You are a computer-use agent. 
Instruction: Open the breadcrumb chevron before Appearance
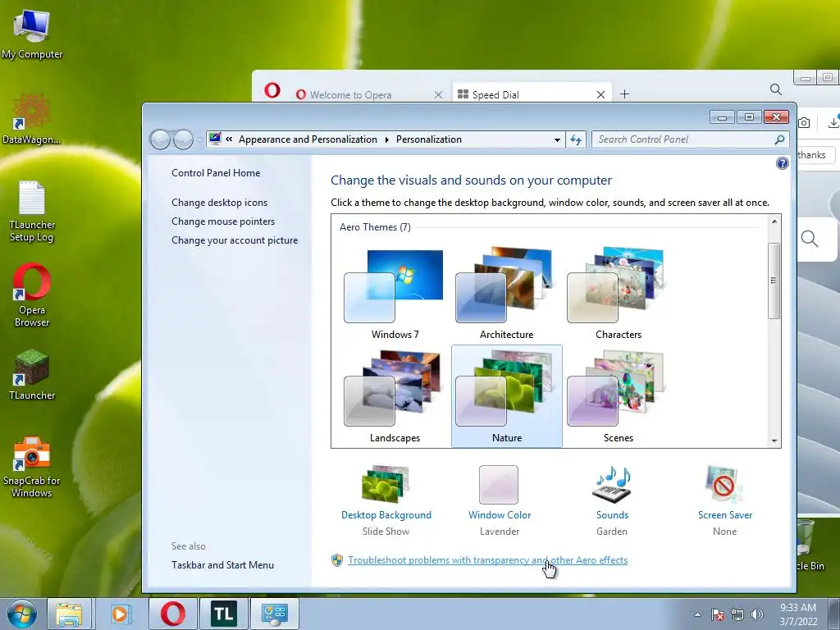pos(230,139)
